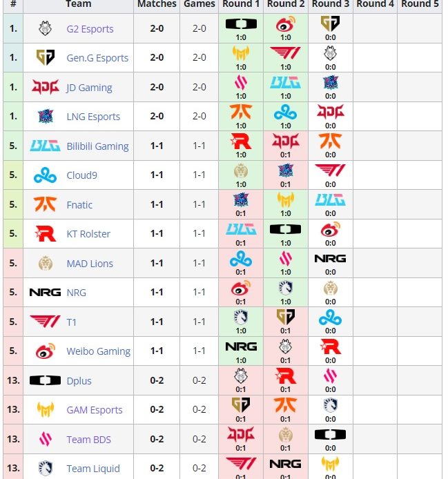Click the Cloud9 logo beside the Cloud9 name

[x=46, y=175]
